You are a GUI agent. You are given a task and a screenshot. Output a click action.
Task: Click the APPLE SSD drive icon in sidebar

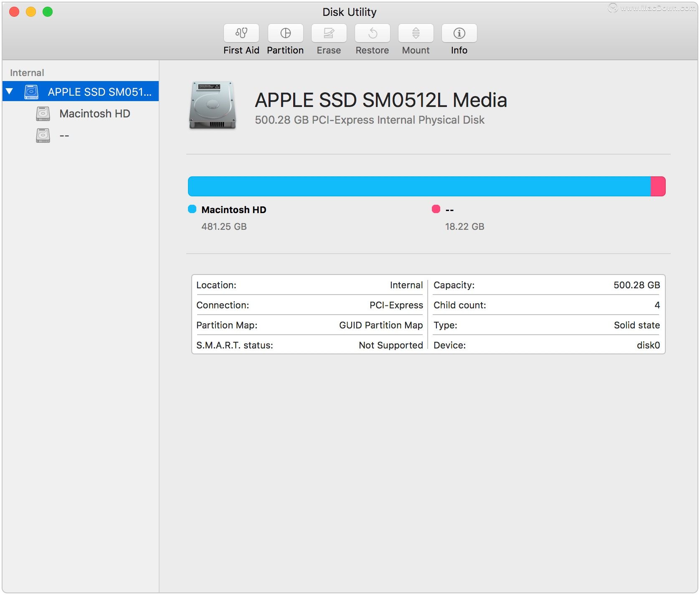[31, 92]
